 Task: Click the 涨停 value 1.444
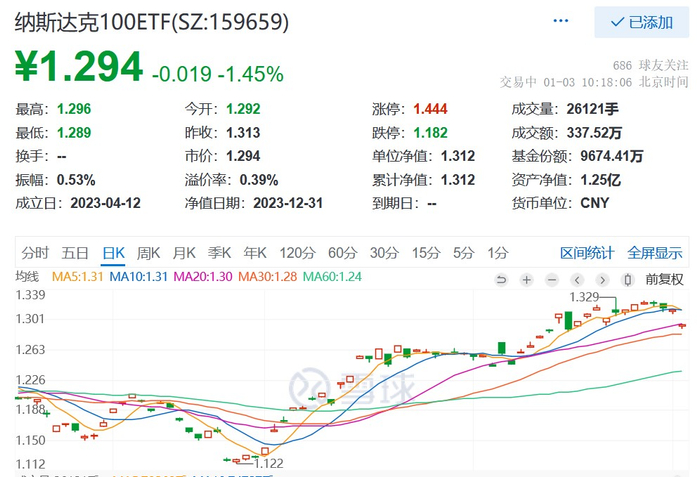[430, 109]
